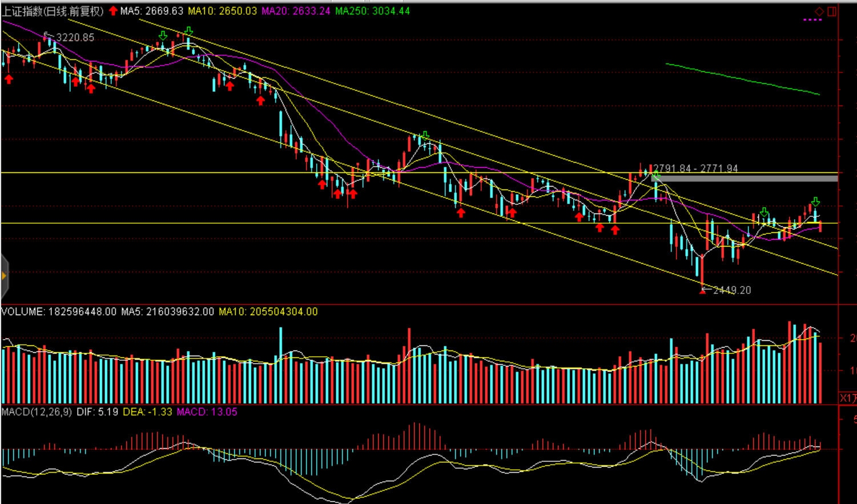Click the split-panel rectangle icon at top right
Screen dimensions: 857x504
pyautogui.click(x=832, y=11)
